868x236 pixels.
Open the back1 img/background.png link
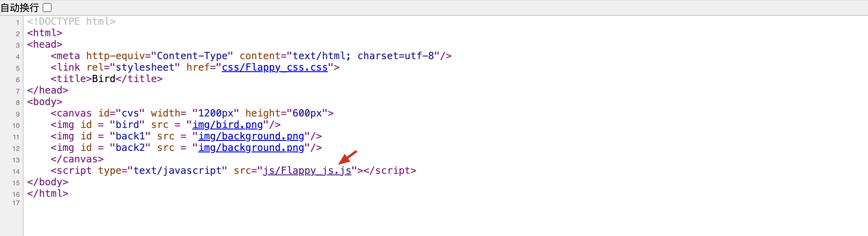click(x=251, y=136)
